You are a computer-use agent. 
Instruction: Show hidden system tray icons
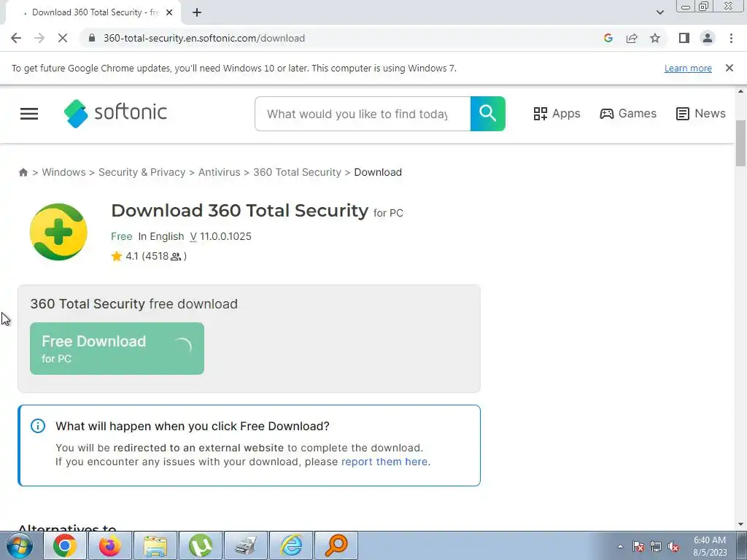click(620, 546)
